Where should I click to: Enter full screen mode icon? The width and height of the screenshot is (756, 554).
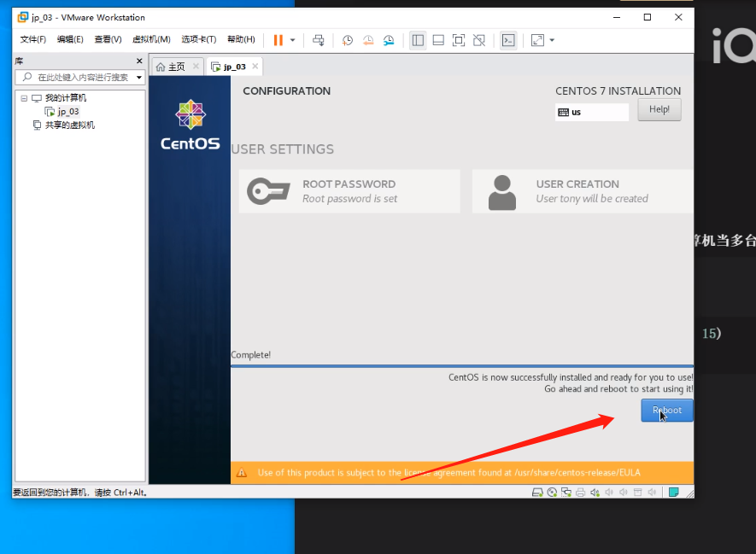tap(459, 40)
